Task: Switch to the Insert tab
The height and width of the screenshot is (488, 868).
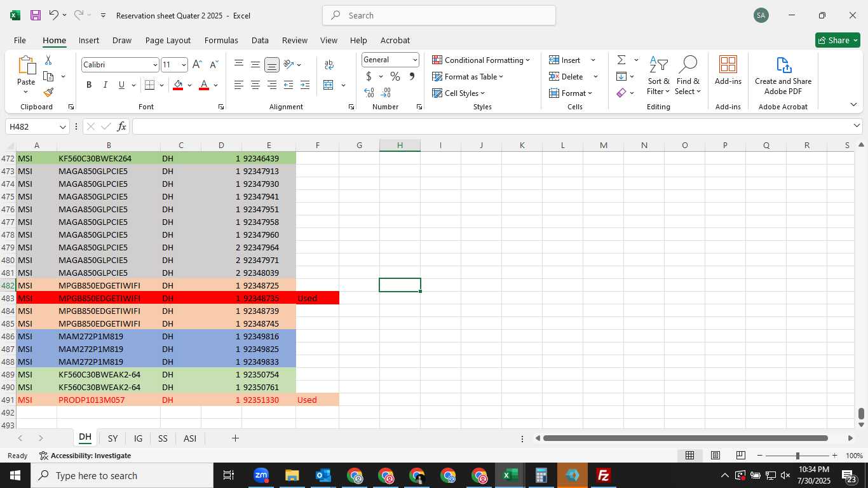Action: (x=89, y=40)
